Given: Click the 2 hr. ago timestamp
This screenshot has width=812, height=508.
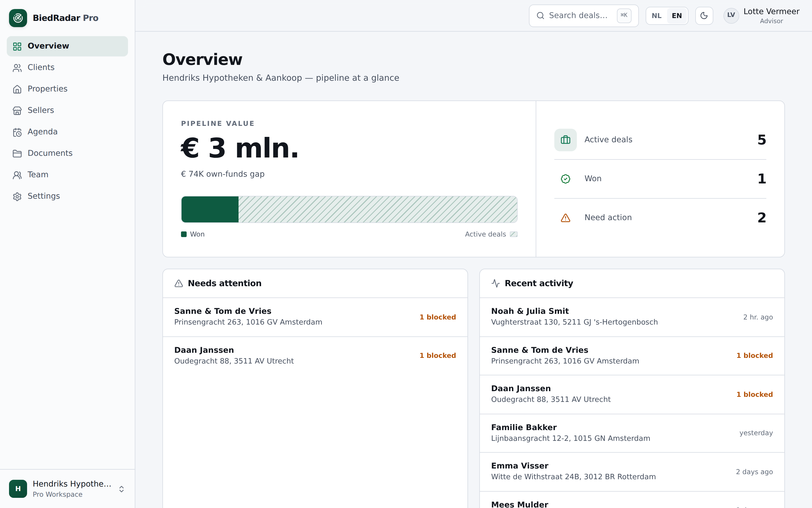Looking at the screenshot, I should 758,317.
